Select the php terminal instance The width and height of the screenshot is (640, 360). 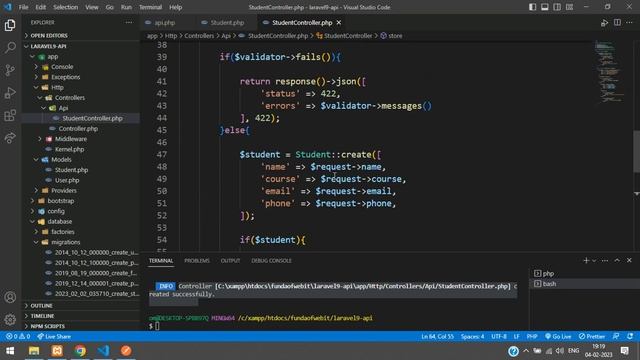click(x=584, y=273)
